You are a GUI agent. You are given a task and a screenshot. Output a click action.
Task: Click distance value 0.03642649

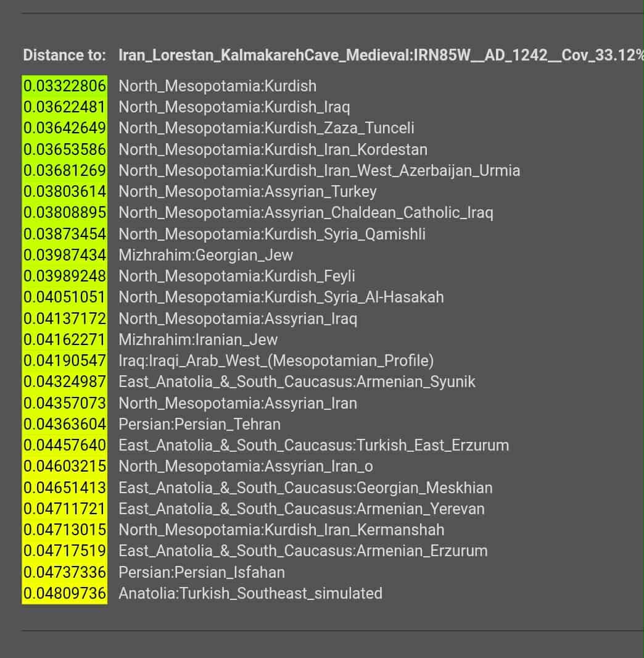[x=65, y=128]
